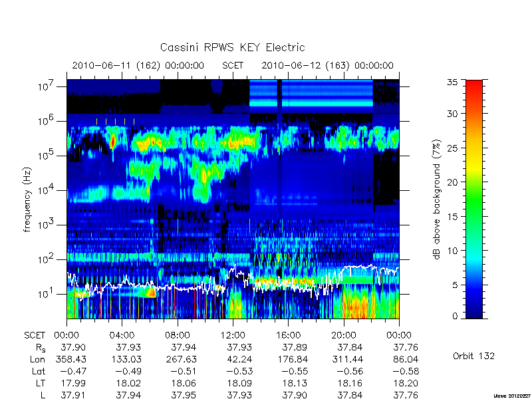The width and height of the screenshot is (532, 399).
Task: Click the start date '2010-06-11 (162) 00:00:00'
Action: 138,65
